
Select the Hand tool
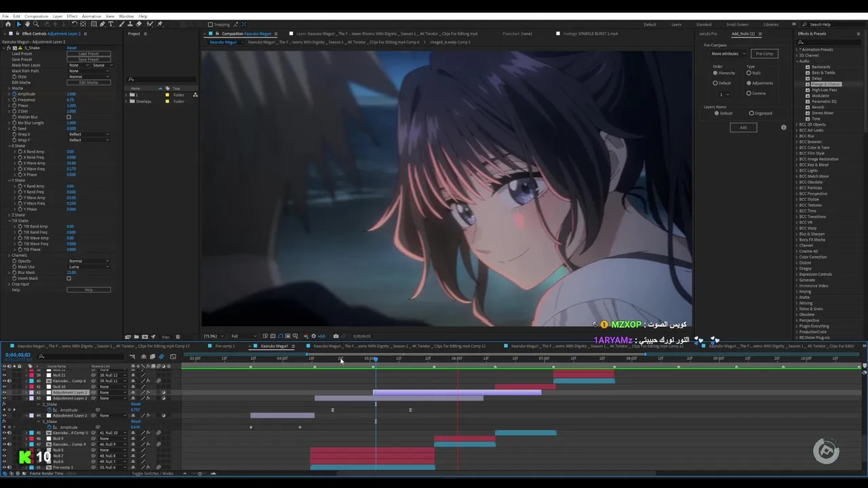click(27, 24)
